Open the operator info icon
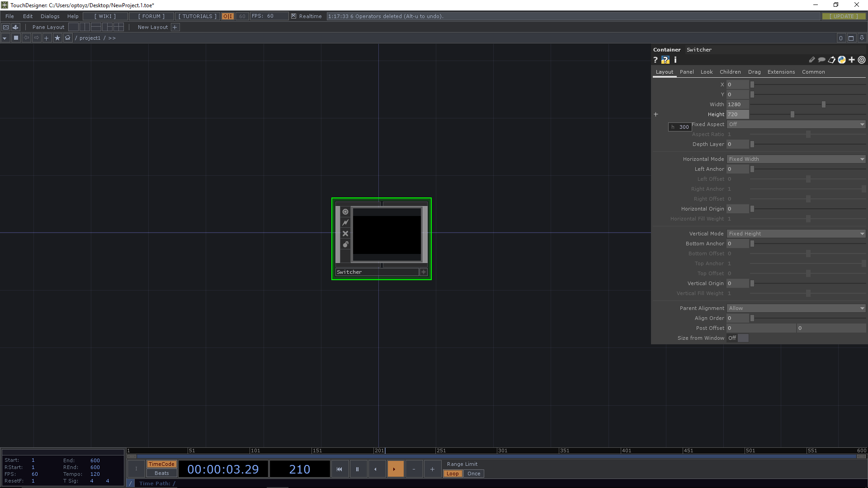This screenshot has width=868, height=488. pyautogui.click(x=675, y=60)
